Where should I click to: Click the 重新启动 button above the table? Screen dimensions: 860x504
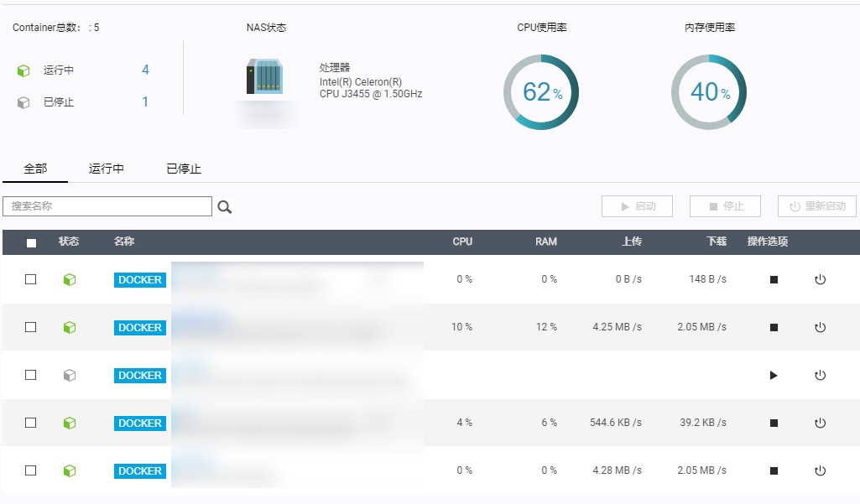(817, 206)
